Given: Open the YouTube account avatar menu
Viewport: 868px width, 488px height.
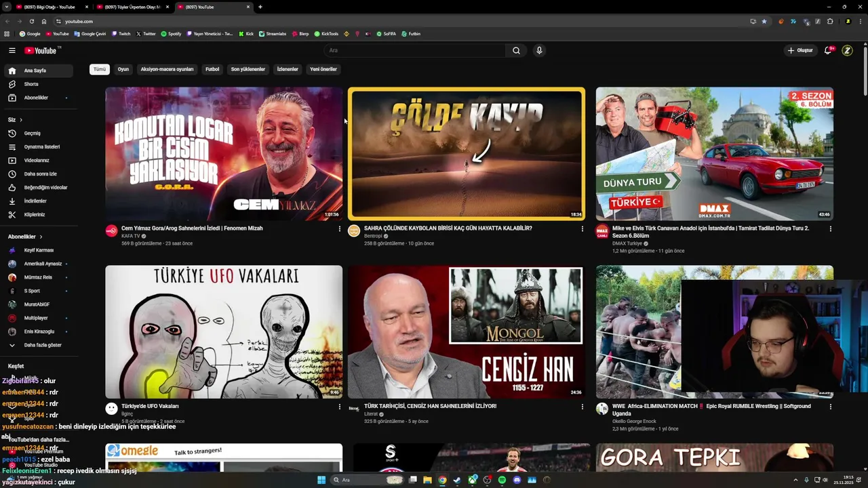Looking at the screenshot, I should (847, 50).
